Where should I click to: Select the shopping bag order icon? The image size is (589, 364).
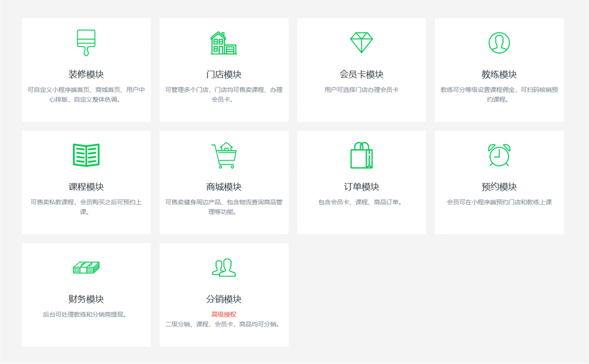click(361, 155)
